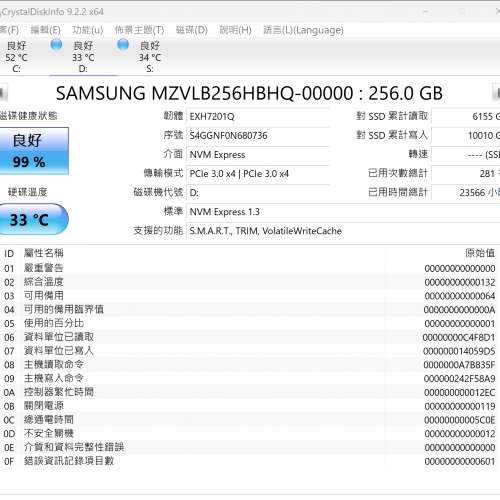
Task: Click the raw value 00000000C4F8D1
Action: pyautogui.click(x=459, y=337)
